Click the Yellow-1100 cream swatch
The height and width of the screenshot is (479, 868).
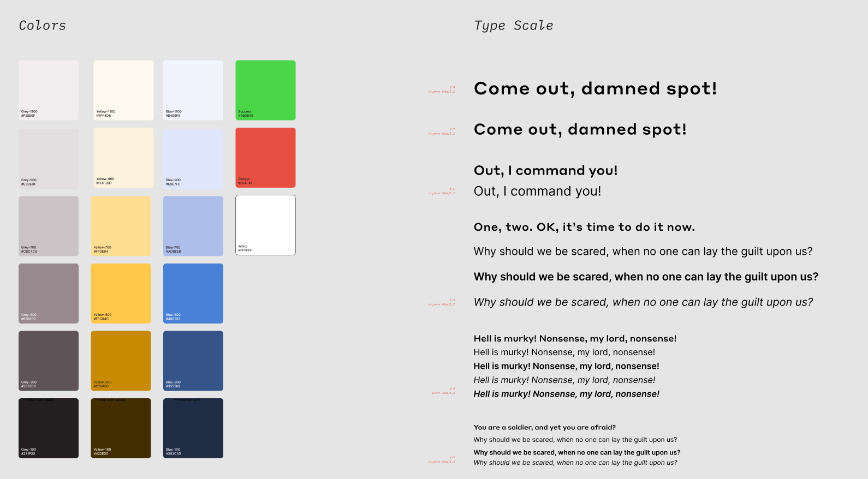pos(123,90)
